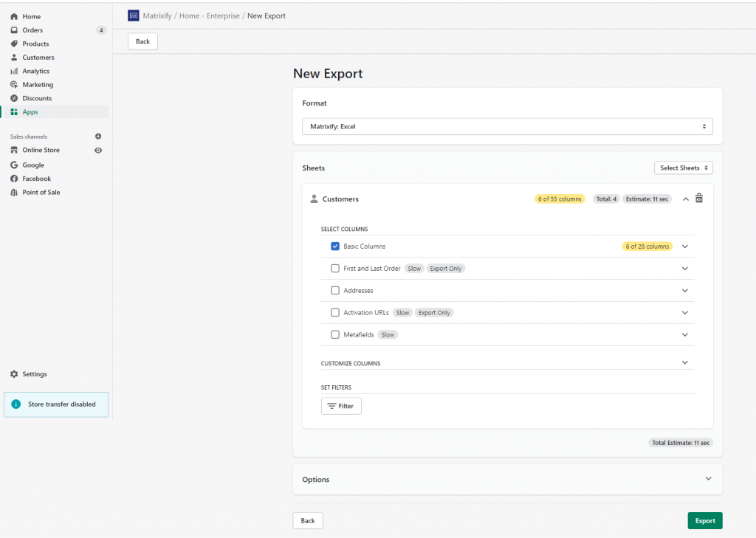
Task: Delete the Customers sheet via trash icon
Action: pyautogui.click(x=699, y=199)
